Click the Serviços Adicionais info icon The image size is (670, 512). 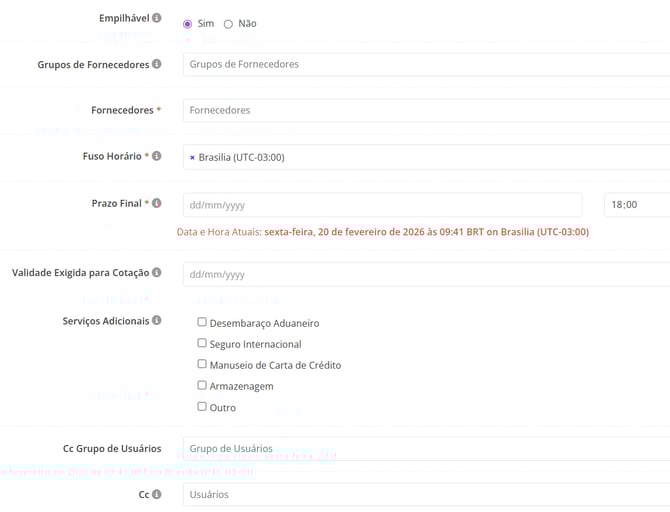coord(156,321)
